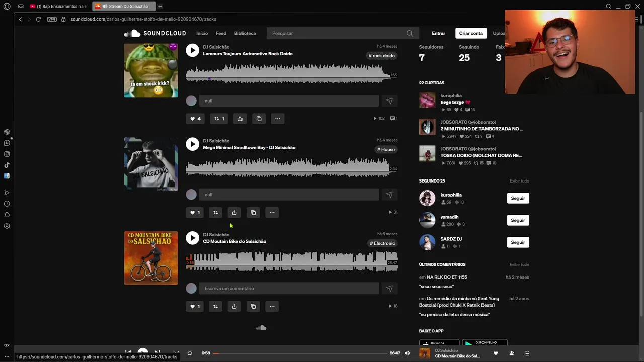Open Instagram from the Opera sidebar
This screenshot has width=644, height=362.
coord(7,154)
